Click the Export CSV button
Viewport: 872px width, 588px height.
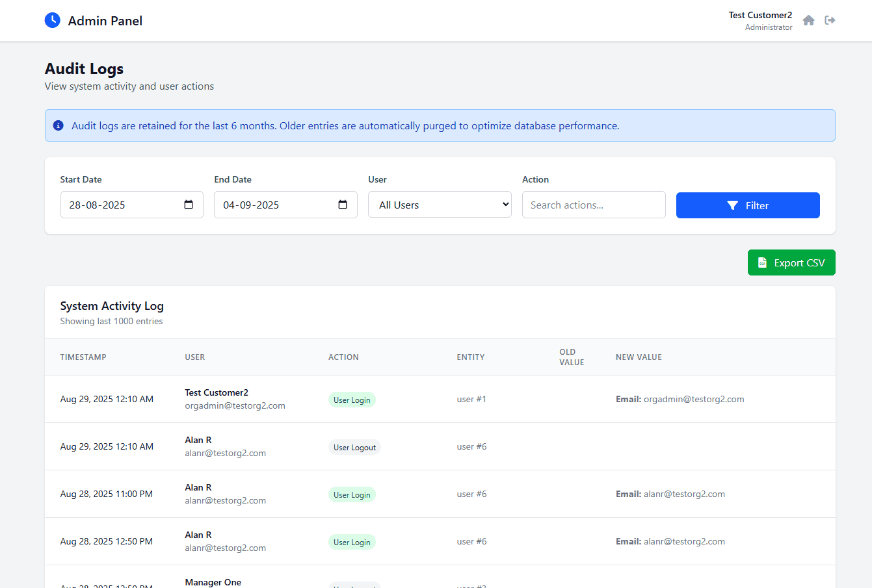[791, 262]
